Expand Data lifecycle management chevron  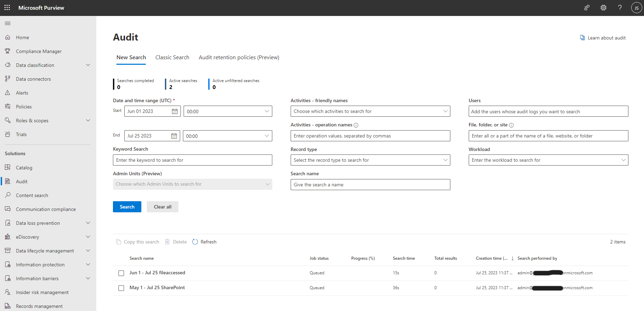point(88,250)
